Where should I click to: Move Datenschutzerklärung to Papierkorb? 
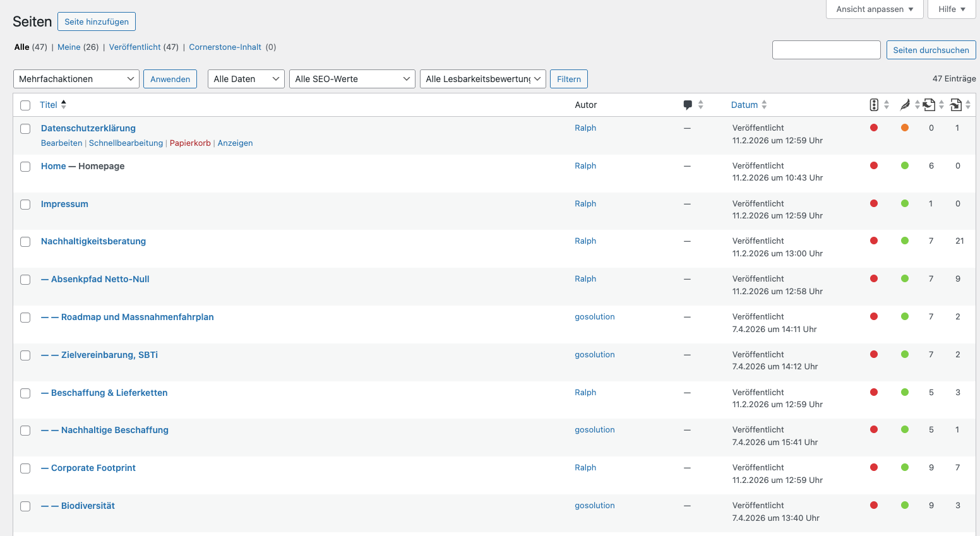pos(190,143)
